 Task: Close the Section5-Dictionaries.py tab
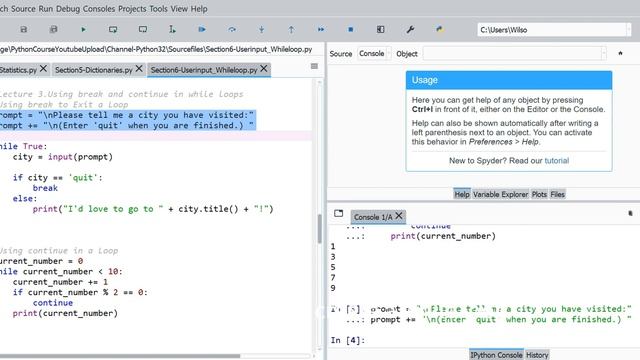(139, 69)
